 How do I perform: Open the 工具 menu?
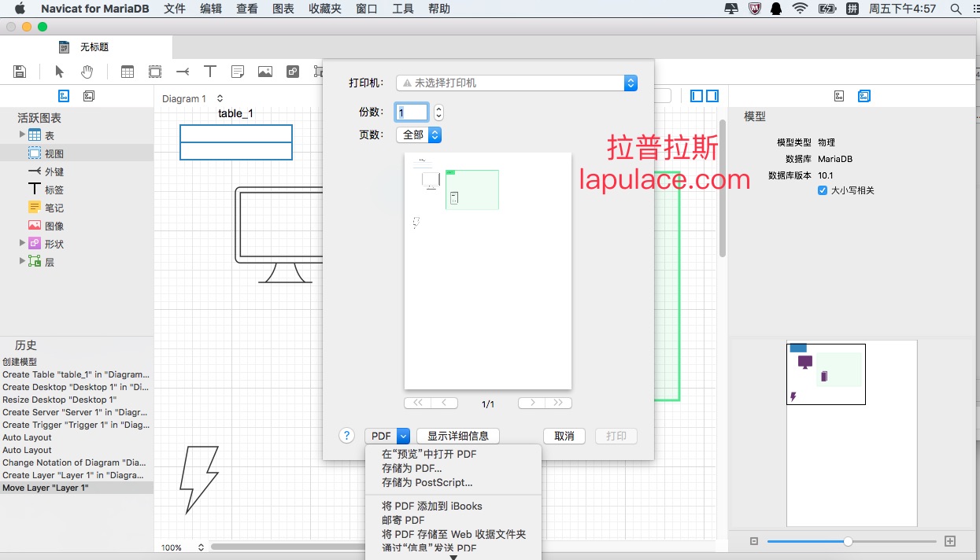pos(403,9)
